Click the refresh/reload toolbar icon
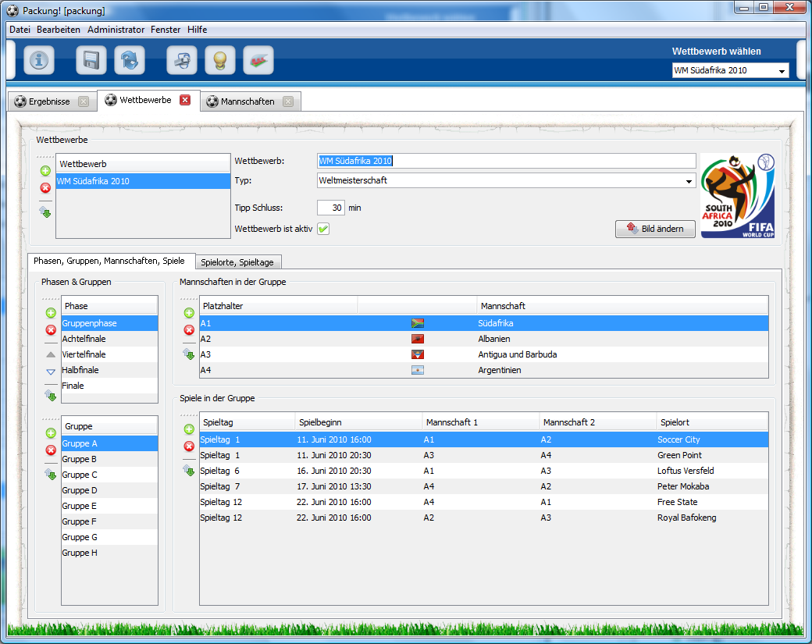This screenshot has height=644, width=812. coord(130,60)
